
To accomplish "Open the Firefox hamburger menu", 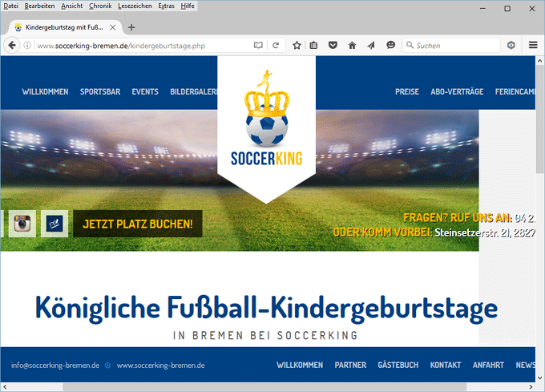I will click(533, 46).
